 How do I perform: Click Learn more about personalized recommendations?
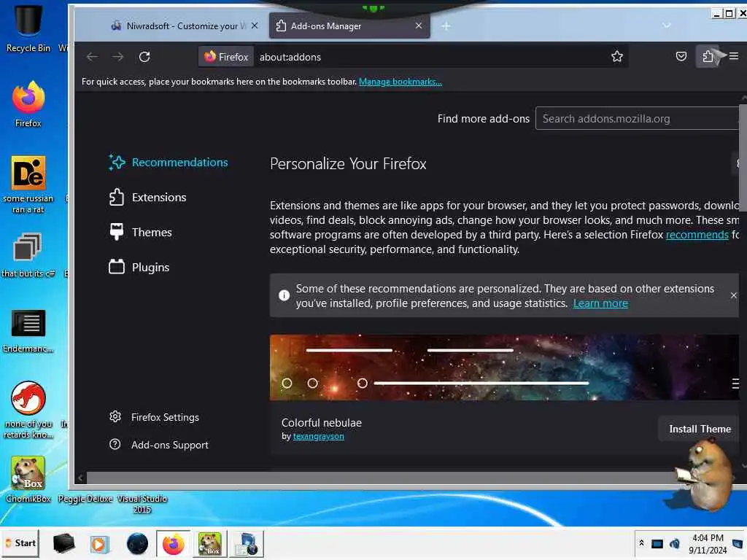(600, 303)
